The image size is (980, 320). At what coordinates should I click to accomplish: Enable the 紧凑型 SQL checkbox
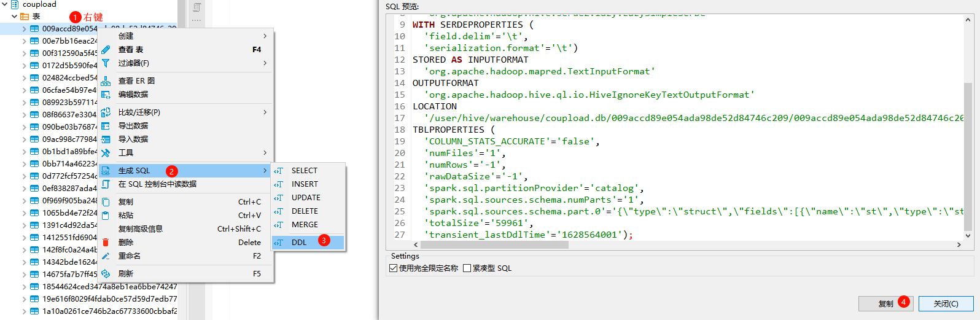(x=467, y=268)
